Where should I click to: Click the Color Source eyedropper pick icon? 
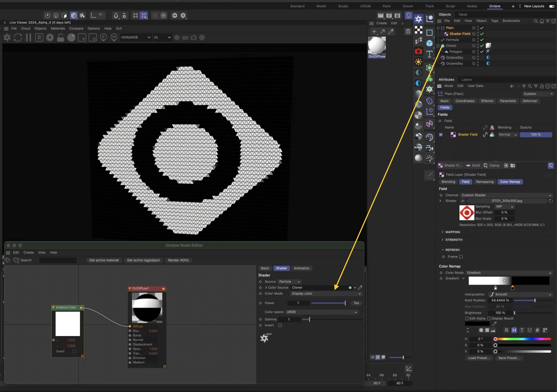click(360, 288)
